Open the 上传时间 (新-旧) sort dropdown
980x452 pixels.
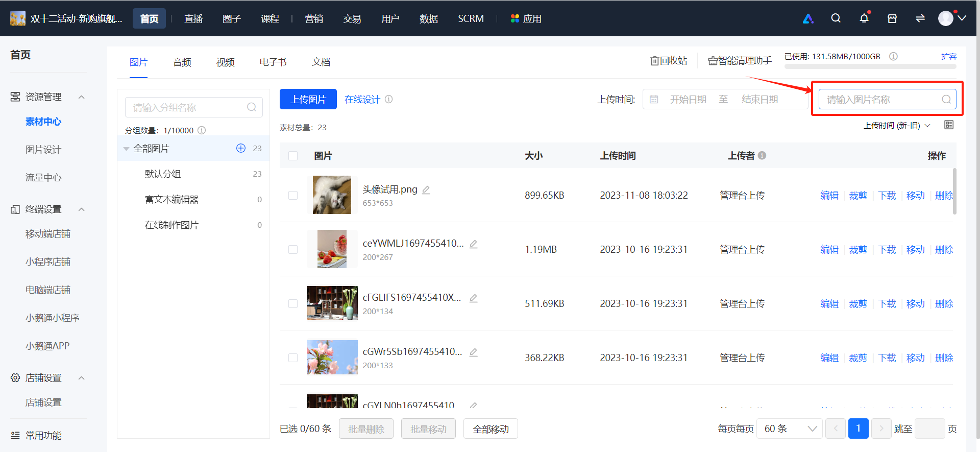[897, 126]
